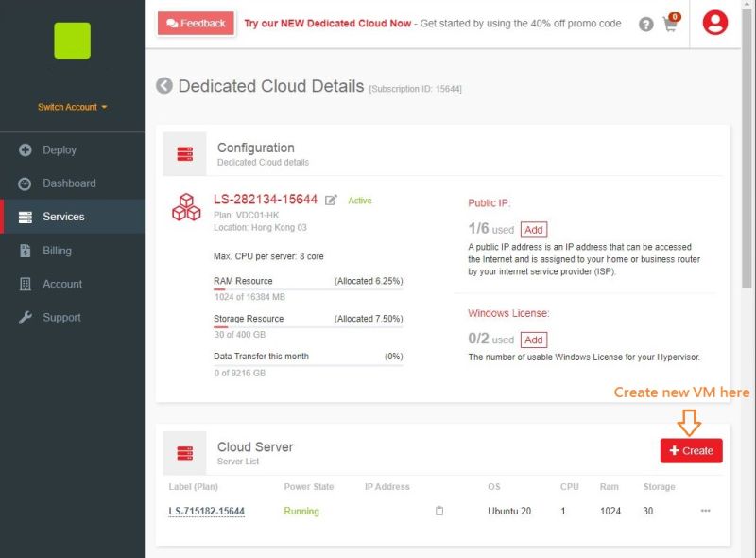Open the Support menu item
Image resolution: width=756 pixels, height=558 pixels.
coord(73,317)
